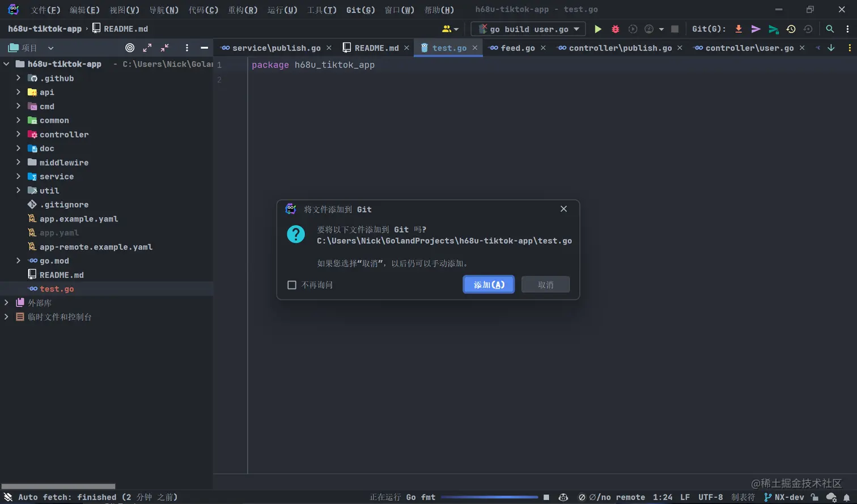This screenshot has height=504, width=857.
Task: Click the README.md breadcrumb in navigation bar
Action: pyautogui.click(x=120, y=29)
